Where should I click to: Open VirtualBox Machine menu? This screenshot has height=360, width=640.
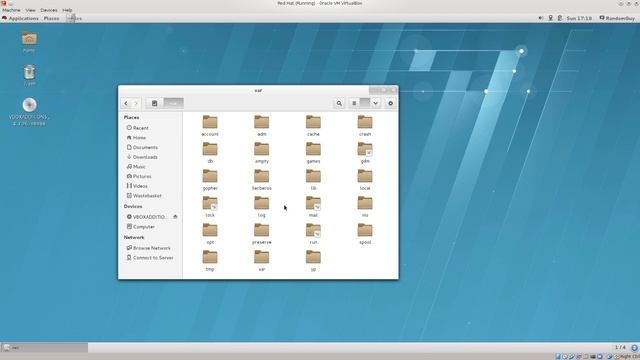coord(11,10)
